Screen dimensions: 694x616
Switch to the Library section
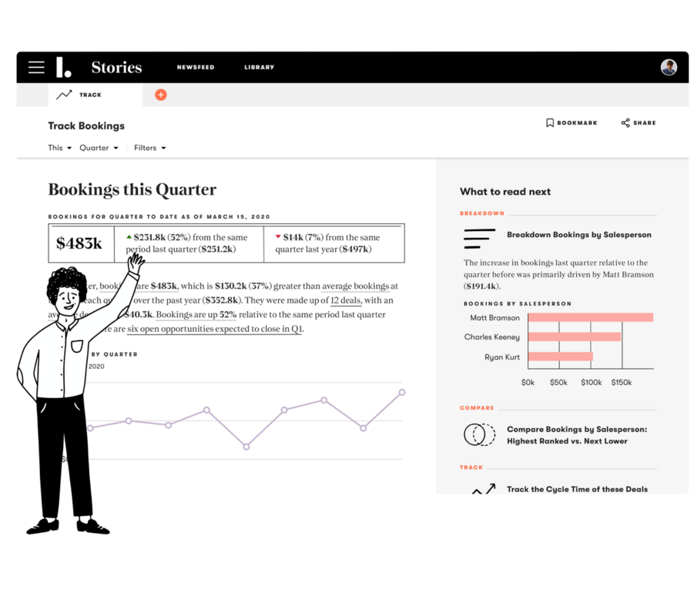(x=259, y=67)
